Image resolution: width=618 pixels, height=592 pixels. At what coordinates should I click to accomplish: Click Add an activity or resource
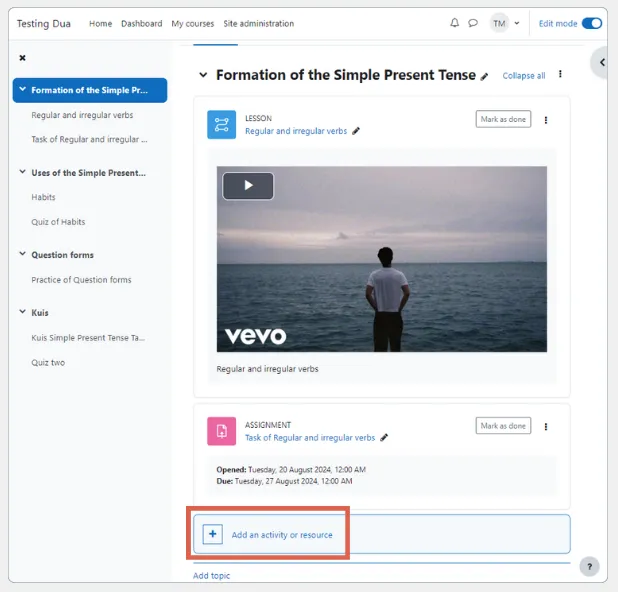pos(282,535)
